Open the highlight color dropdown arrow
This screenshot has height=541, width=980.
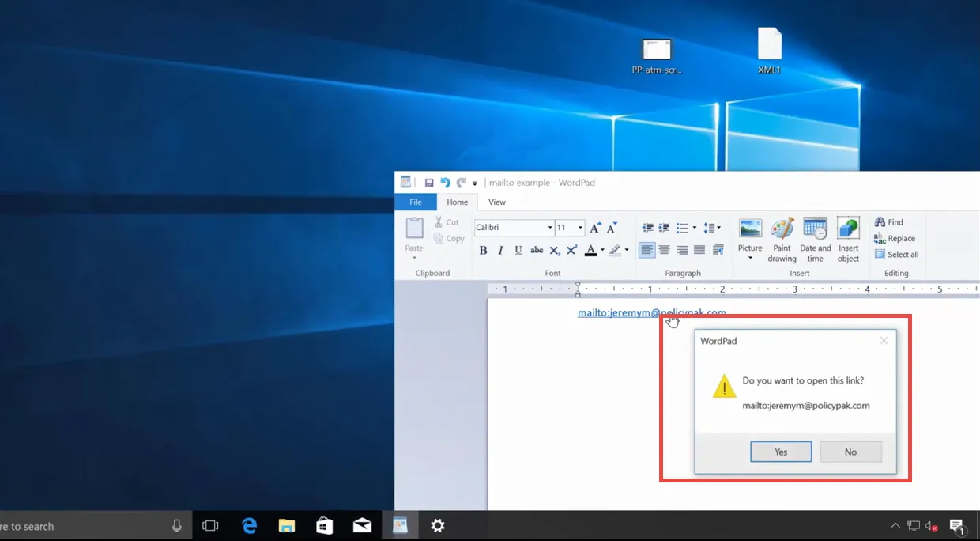[x=627, y=250]
